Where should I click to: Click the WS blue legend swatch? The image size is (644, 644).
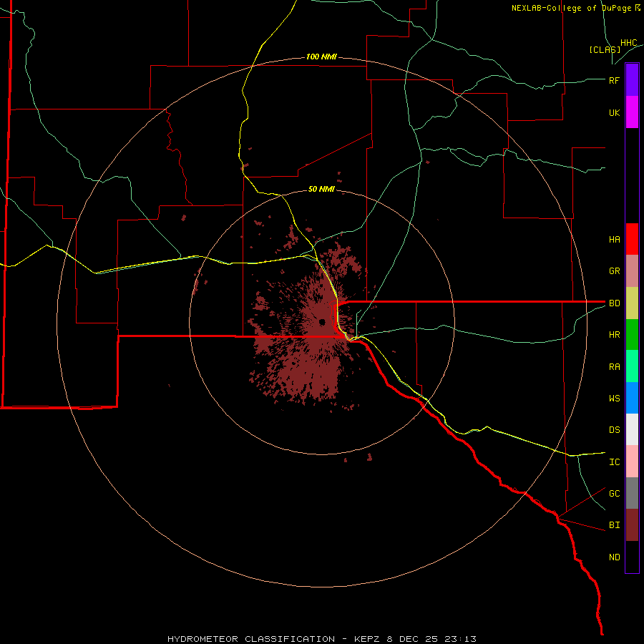point(632,398)
